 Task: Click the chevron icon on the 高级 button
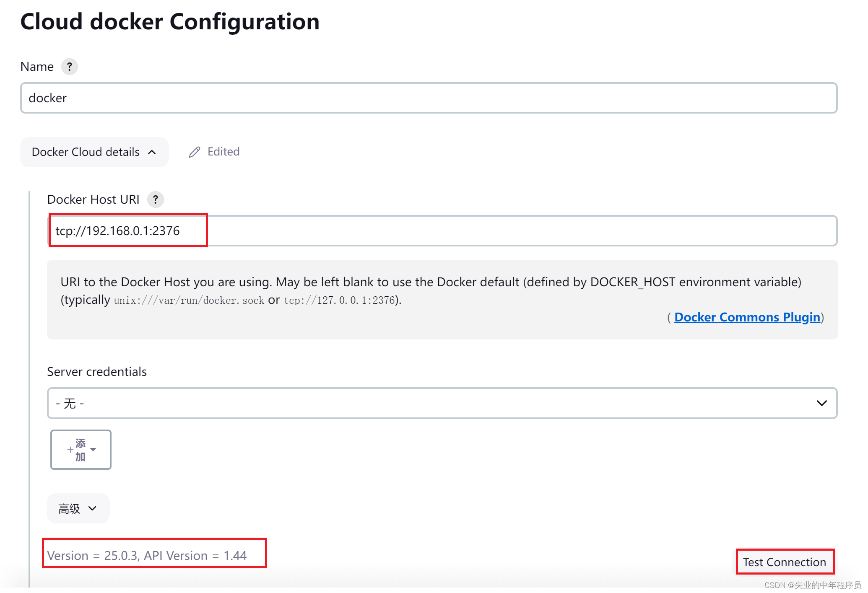pos(92,508)
